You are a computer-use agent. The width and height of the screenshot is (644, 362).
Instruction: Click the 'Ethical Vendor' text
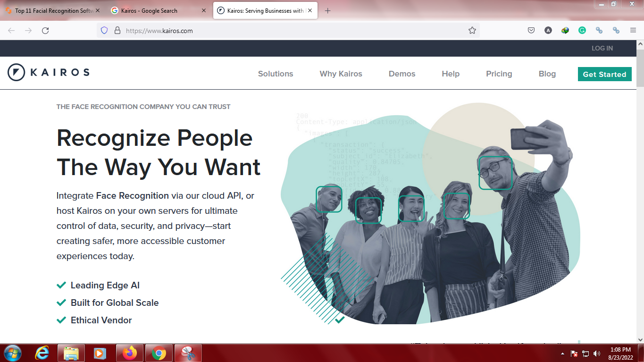(x=101, y=320)
